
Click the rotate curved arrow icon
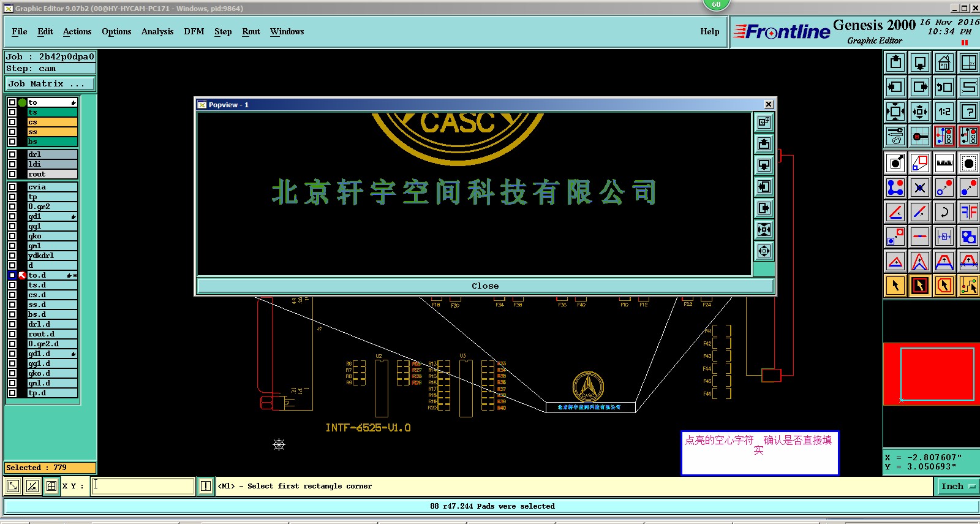tap(944, 212)
